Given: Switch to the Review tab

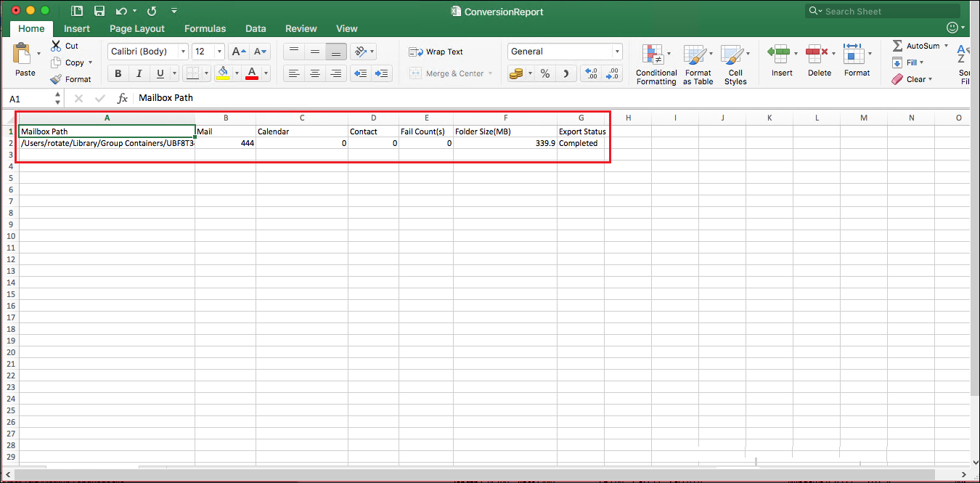Looking at the screenshot, I should (x=301, y=28).
